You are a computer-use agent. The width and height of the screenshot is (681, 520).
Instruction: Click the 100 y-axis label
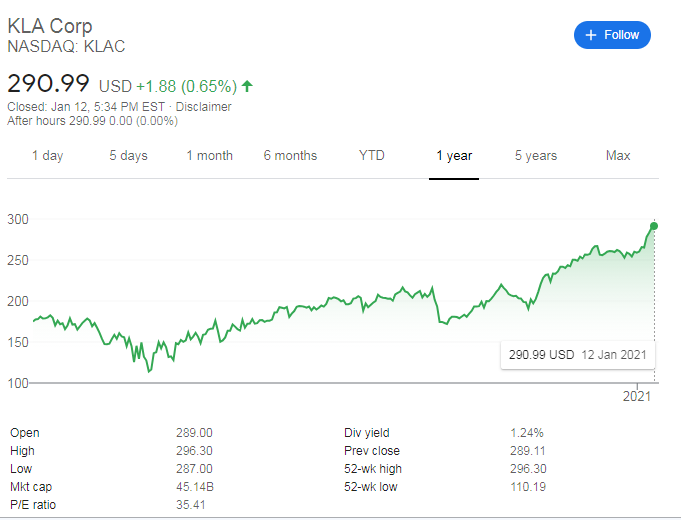tap(18, 383)
